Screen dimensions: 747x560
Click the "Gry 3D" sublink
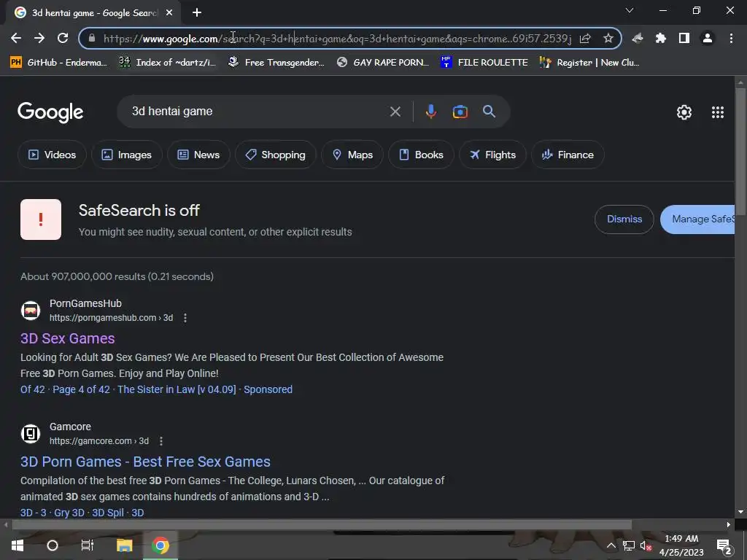point(69,513)
